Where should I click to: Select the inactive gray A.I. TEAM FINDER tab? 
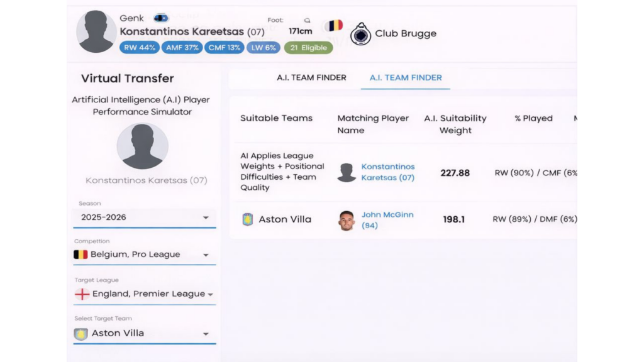[311, 78]
